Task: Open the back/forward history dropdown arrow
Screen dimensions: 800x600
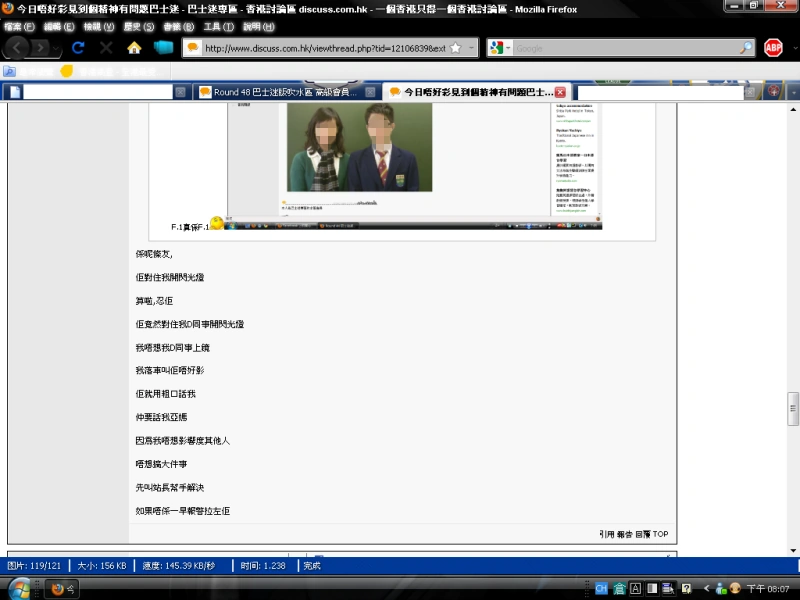Action: point(56,48)
